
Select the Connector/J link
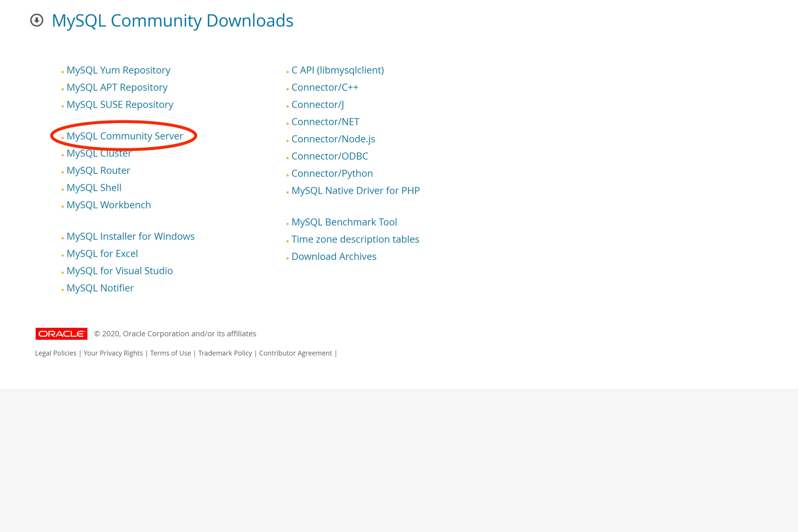[x=318, y=104]
